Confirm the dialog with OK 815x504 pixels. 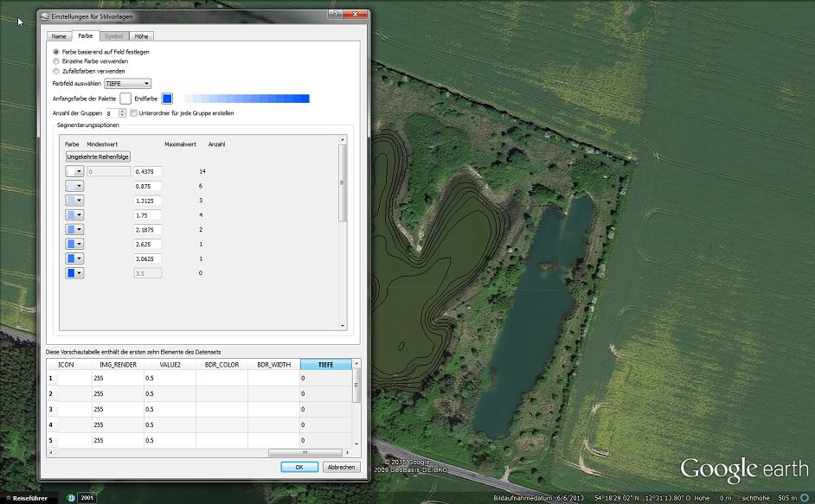pyautogui.click(x=299, y=467)
